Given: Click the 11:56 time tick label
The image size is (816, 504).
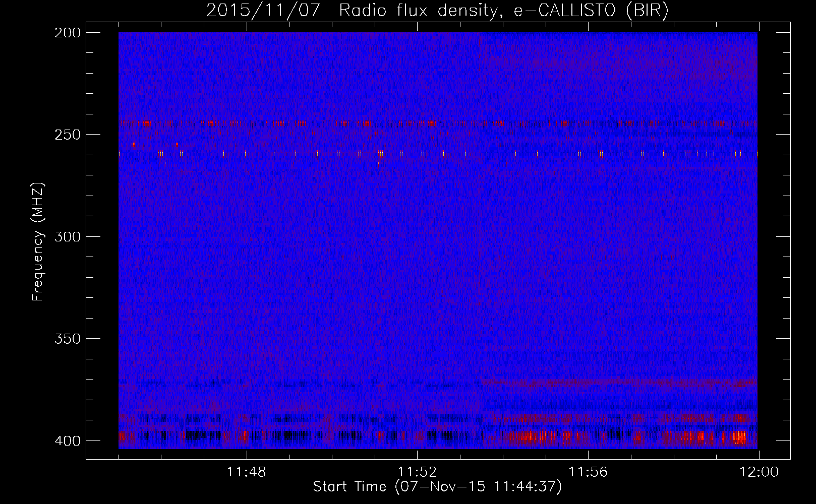Looking at the screenshot, I should 588,472.
